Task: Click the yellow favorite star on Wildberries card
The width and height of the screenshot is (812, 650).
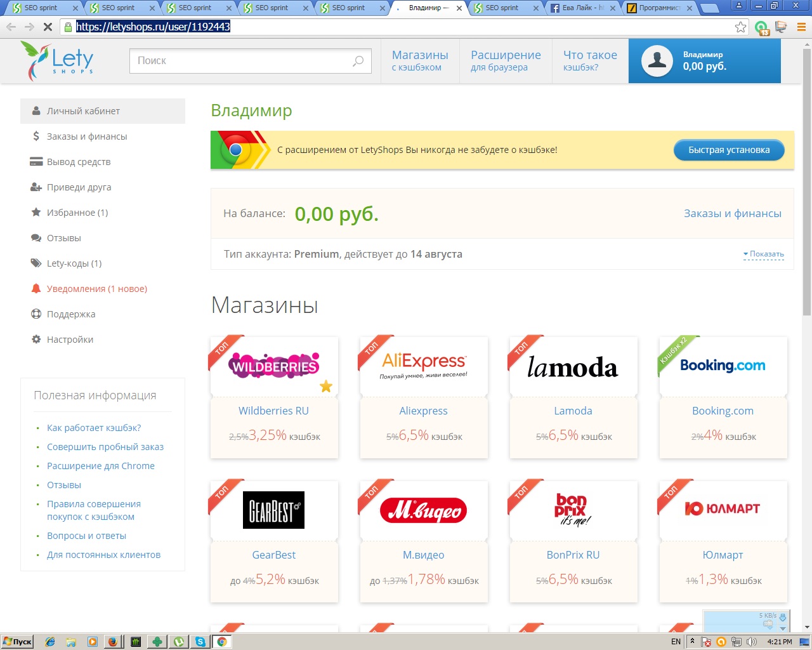Action: pos(326,386)
